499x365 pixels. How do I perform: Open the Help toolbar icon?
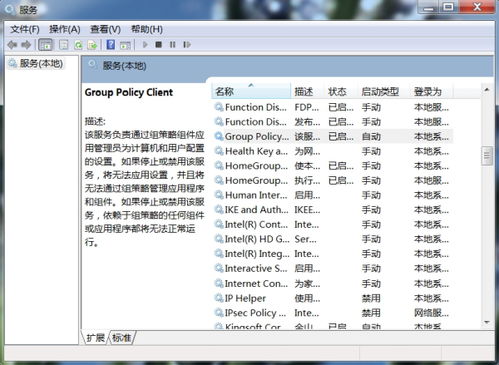[x=111, y=44]
